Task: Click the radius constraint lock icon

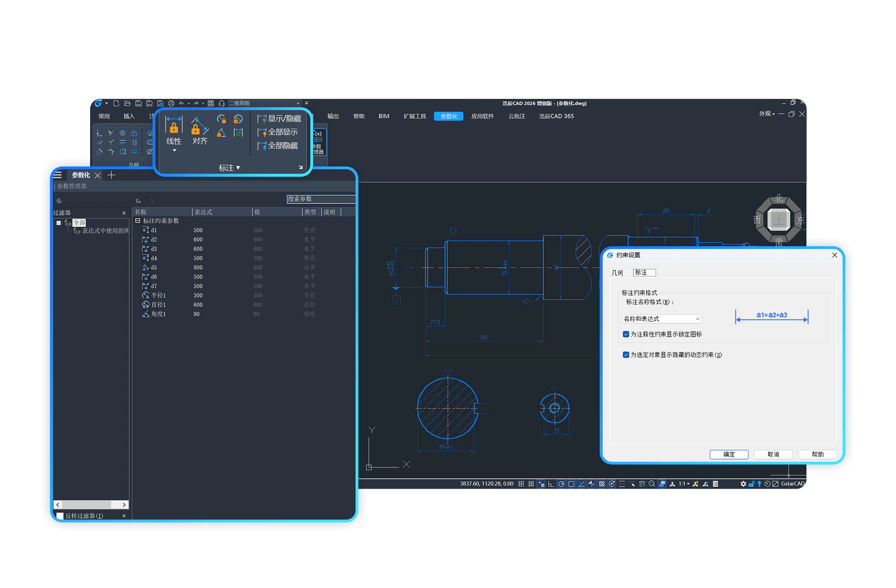Action: [x=221, y=119]
